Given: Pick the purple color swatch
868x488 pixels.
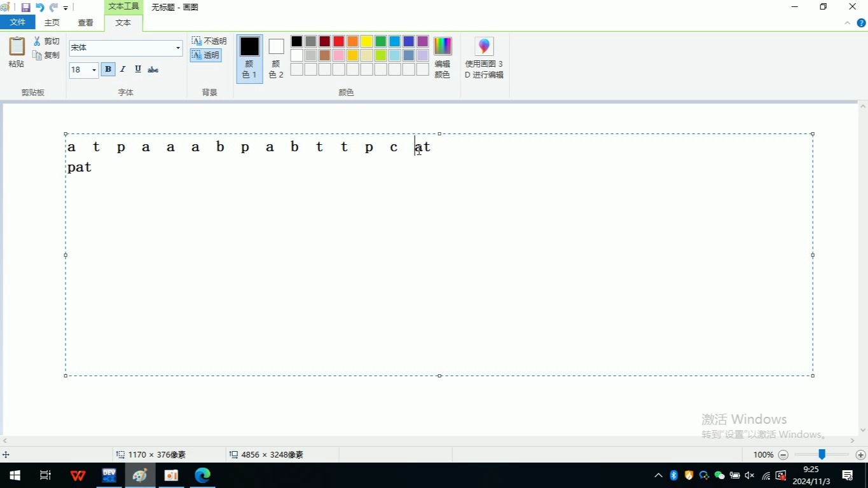Looking at the screenshot, I should click(423, 41).
